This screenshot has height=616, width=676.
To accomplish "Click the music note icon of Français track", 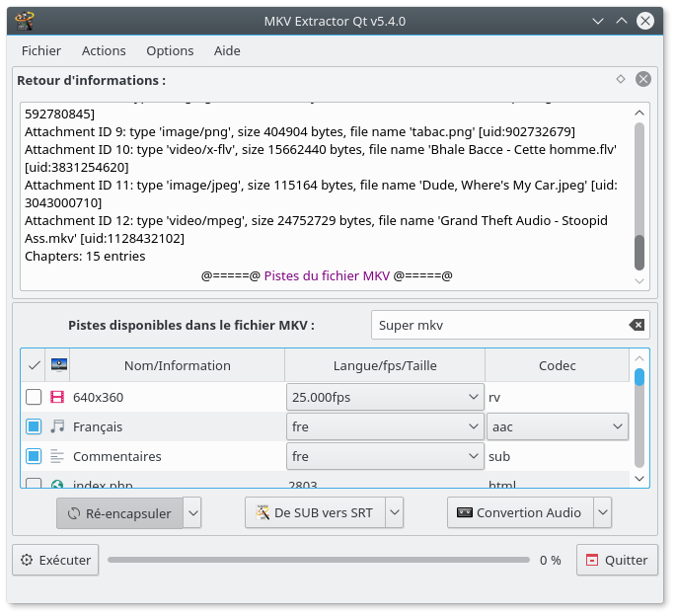I will pyautogui.click(x=57, y=426).
